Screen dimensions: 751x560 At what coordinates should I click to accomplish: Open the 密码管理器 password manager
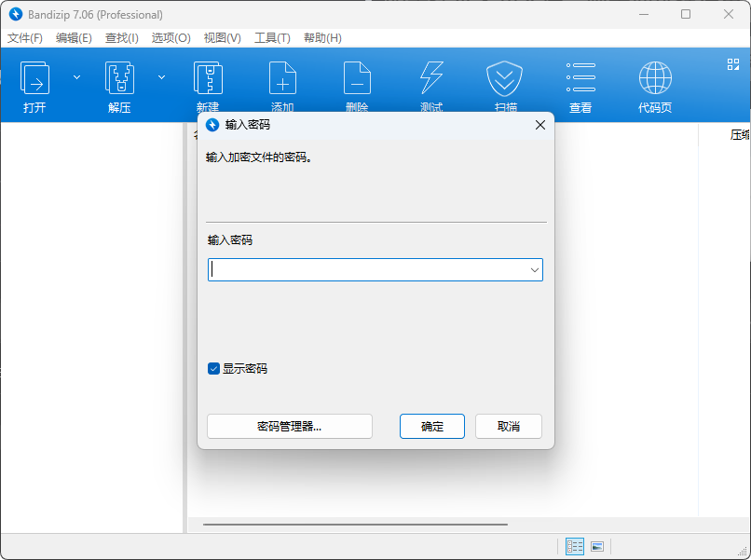[x=289, y=426]
